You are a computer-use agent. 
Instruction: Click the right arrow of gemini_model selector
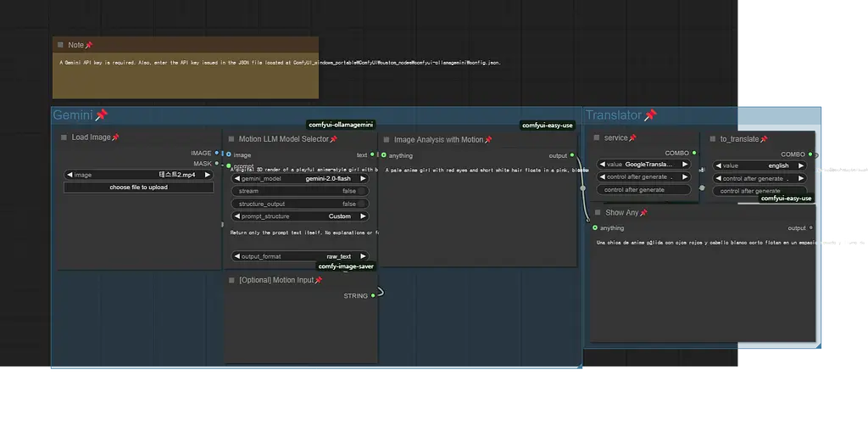[x=363, y=178]
